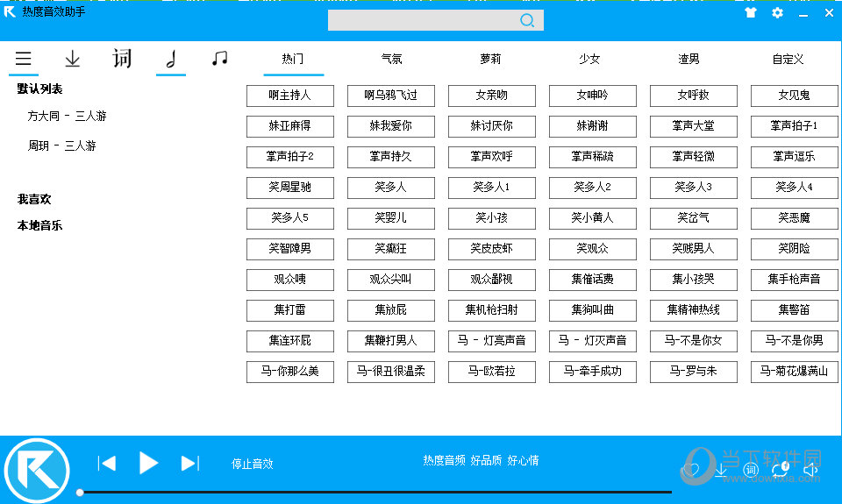The image size is (842, 504).
Task: Select the 方大同 - 三人游 song
Action: 68,116
